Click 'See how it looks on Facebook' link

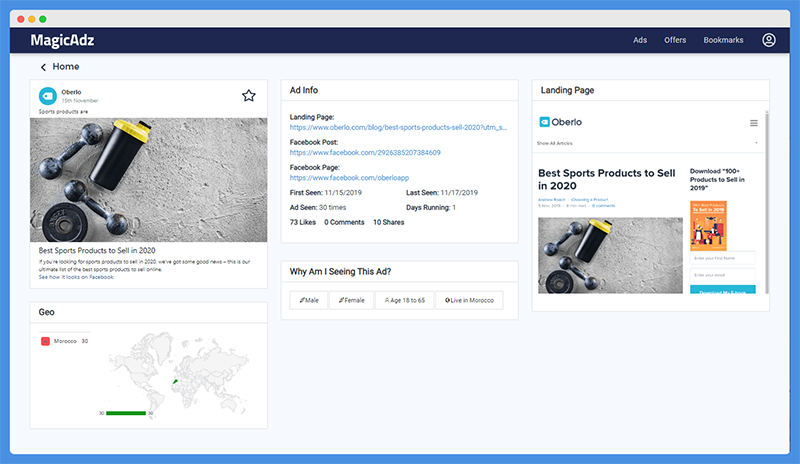coord(76,277)
